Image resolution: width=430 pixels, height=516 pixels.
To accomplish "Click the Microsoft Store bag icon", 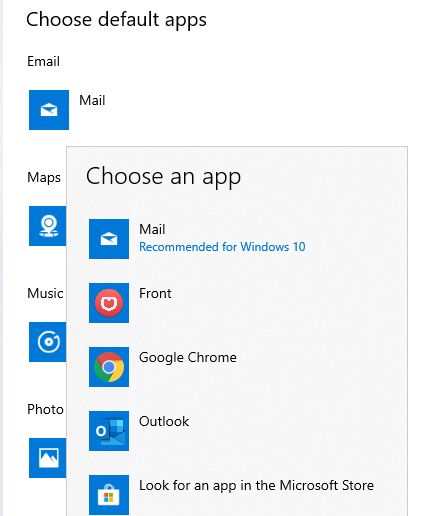I will [109, 495].
